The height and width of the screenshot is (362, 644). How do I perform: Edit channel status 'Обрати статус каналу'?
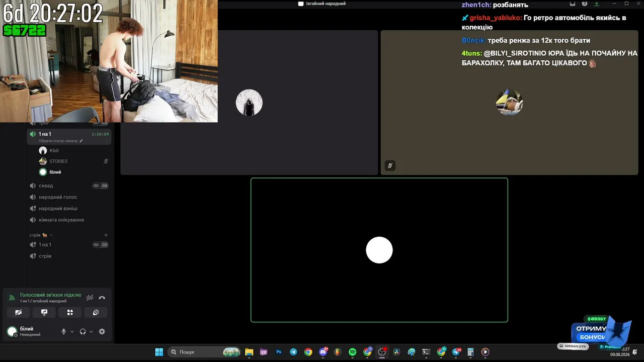[x=61, y=141]
